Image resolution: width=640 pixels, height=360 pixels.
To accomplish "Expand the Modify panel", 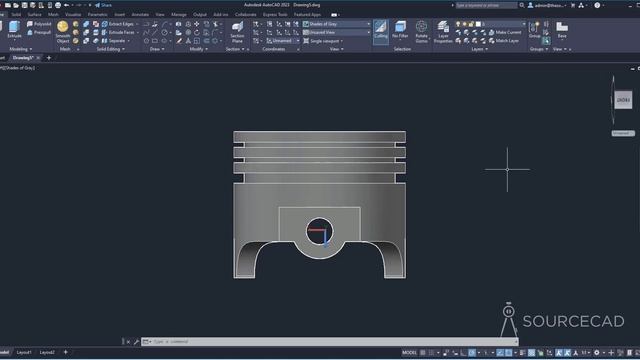I will coord(199,49).
